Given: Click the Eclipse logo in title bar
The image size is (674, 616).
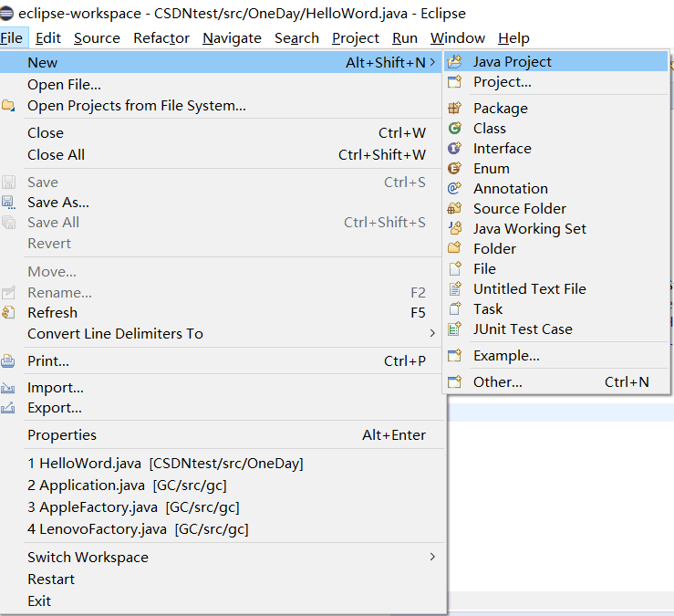Looking at the screenshot, I should point(6,14).
